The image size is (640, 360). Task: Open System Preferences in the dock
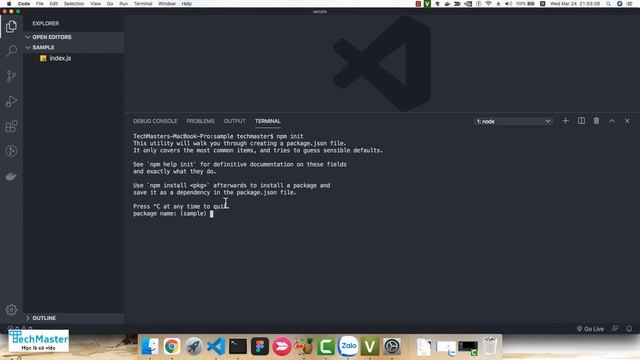pyautogui.click(x=392, y=347)
